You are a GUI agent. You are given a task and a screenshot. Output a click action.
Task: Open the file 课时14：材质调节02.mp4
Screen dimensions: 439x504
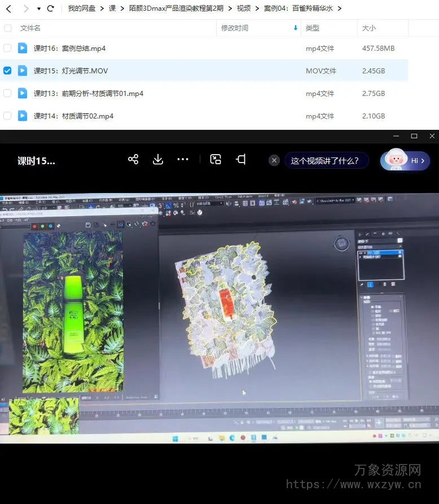click(x=73, y=116)
